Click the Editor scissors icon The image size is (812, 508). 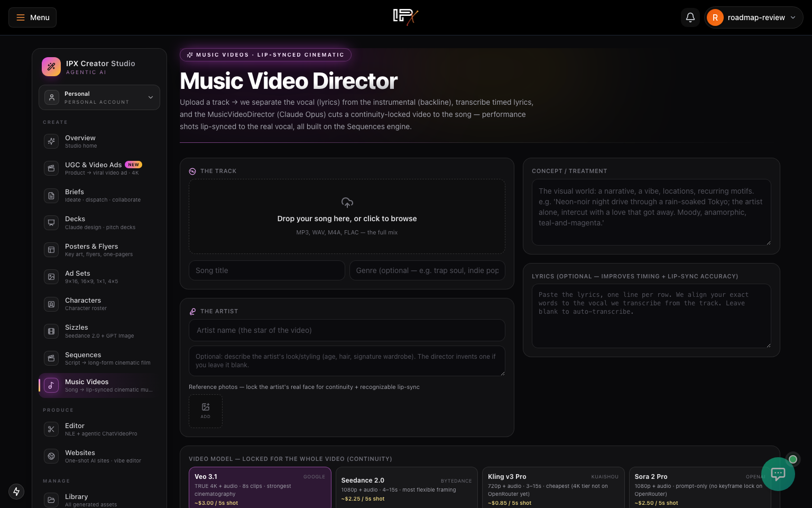[x=51, y=429]
